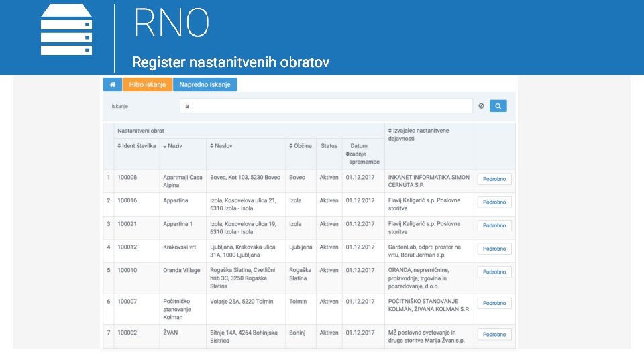
Task: Open Podrobno for Apartmaji Casa Alpina
Action: click(x=494, y=179)
